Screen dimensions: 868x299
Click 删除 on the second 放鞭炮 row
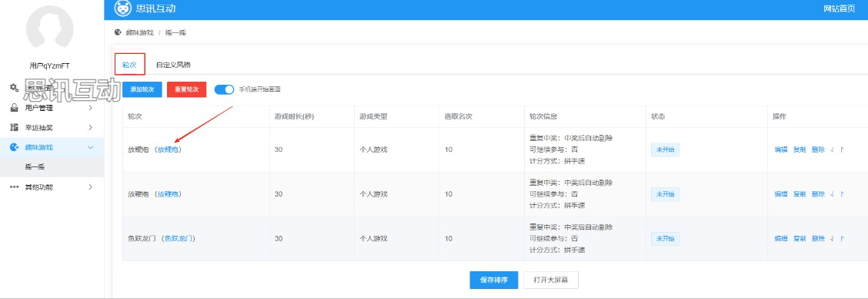click(818, 194)
